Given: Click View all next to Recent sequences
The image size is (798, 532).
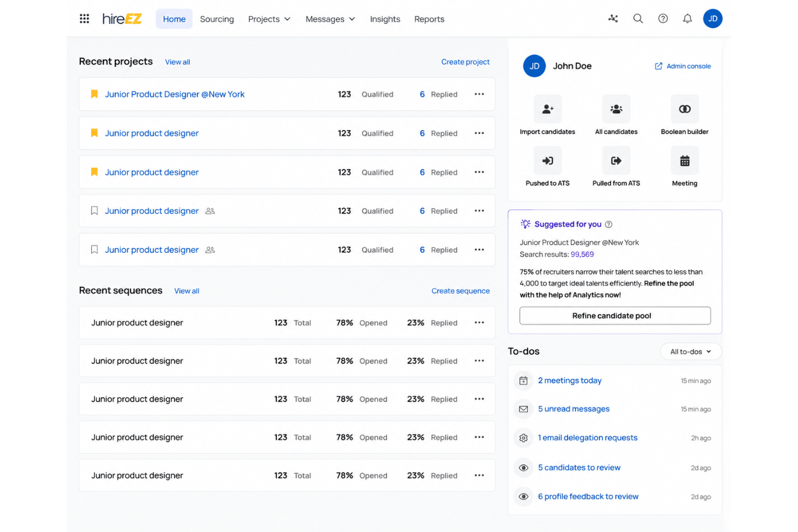Looking at the screenshot, I should coord(187,291).
